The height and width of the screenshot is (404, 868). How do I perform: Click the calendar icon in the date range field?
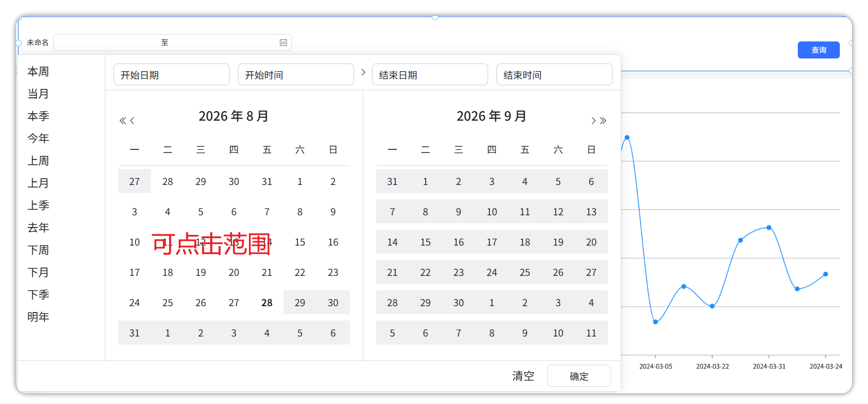pyautogui.click(x=283, y=43)
